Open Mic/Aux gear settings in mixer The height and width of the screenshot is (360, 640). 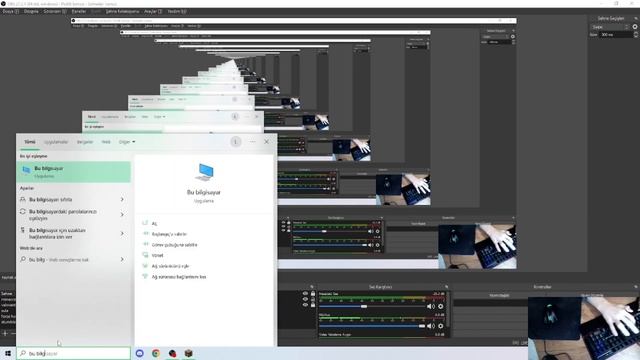tap(440, 326)
